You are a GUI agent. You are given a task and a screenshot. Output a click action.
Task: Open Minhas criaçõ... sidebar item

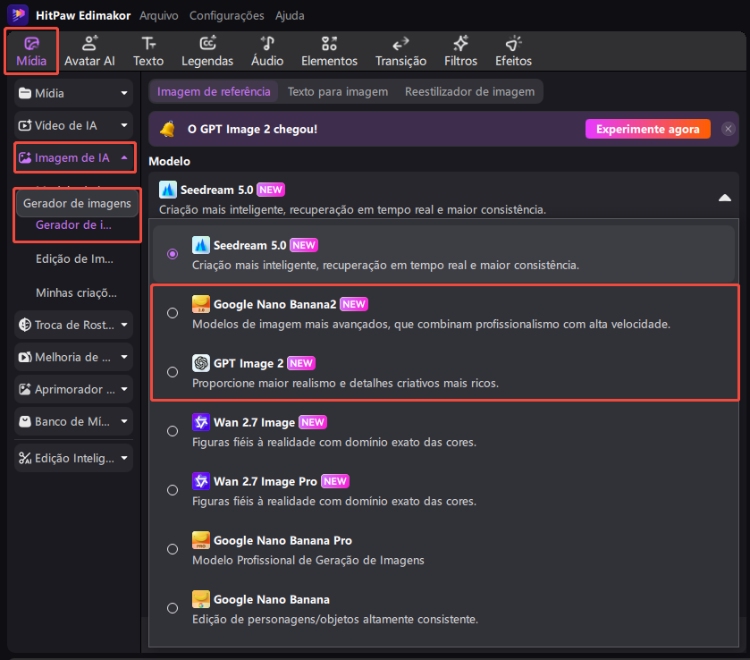76,293
